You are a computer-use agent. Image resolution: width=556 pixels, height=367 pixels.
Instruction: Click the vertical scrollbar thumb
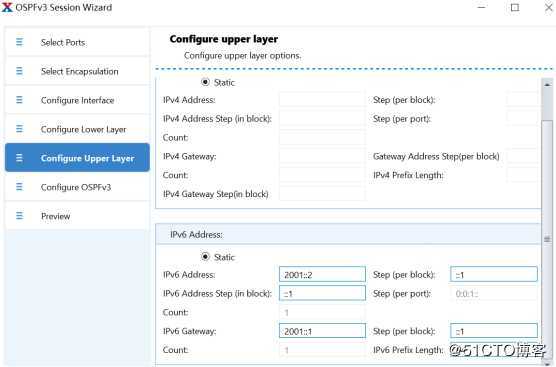[547, 239]
